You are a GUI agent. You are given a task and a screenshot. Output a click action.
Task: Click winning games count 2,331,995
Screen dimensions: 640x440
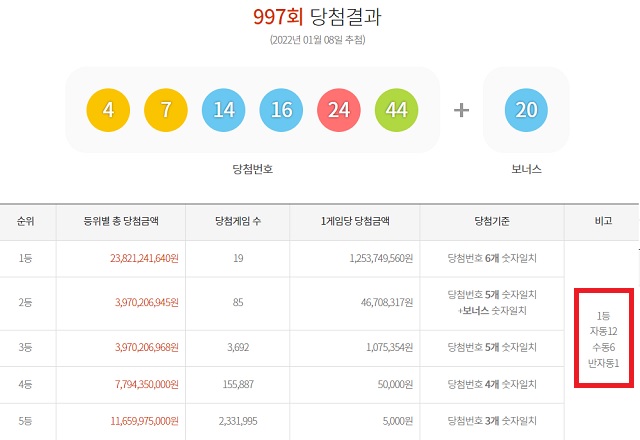click(x=238, y=421)
